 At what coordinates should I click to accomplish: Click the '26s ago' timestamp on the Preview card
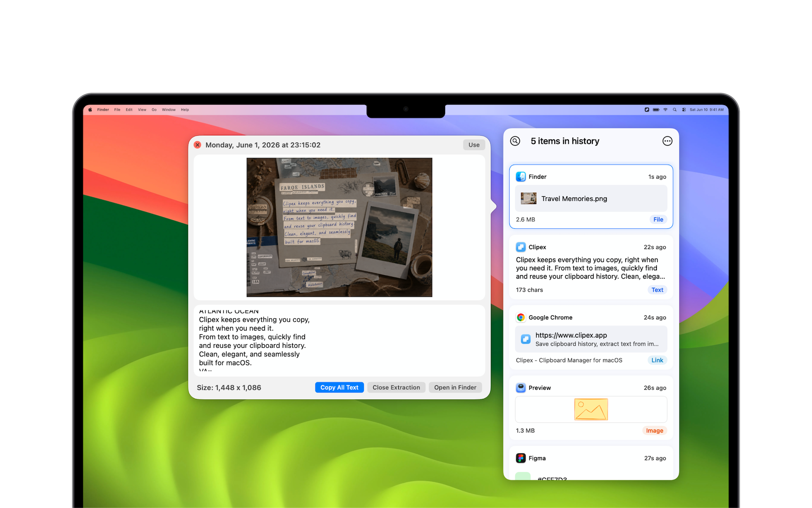click(x=655, y=388)
